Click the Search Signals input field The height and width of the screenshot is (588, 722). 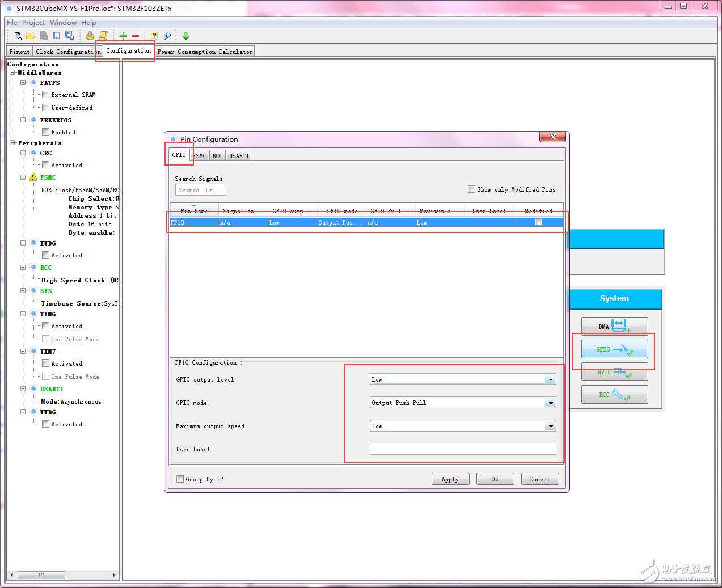pyautogui.click(x=201, y=190)
